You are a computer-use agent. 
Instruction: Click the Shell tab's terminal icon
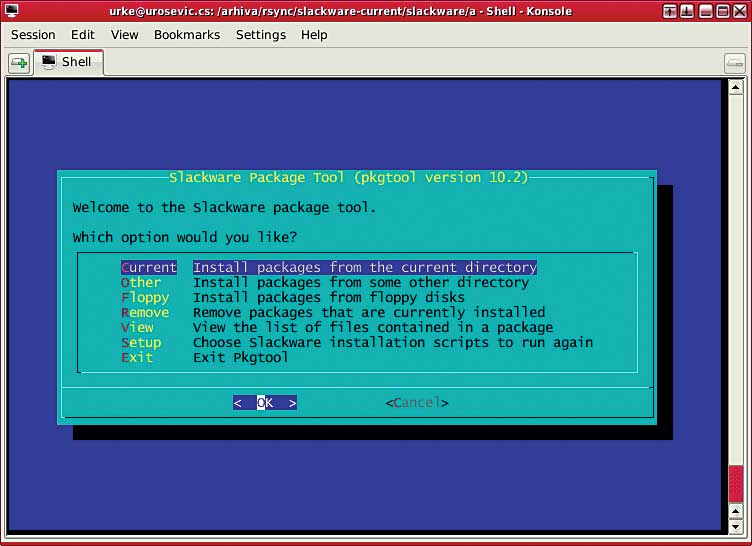48,62
